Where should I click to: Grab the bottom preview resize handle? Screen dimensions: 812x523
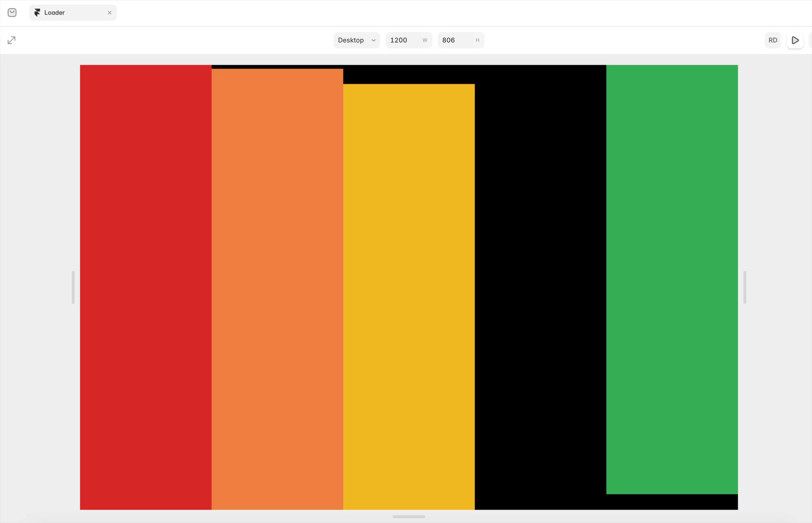tap(409, 516)
